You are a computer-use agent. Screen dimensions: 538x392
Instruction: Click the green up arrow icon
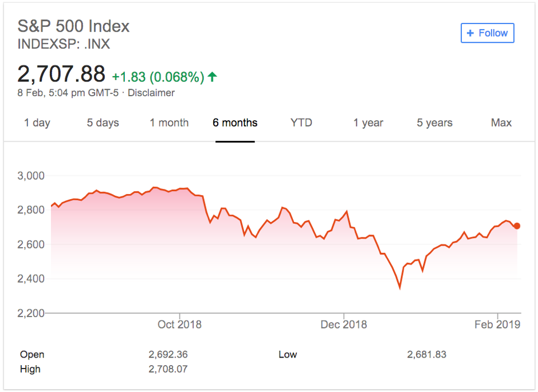click(x=213, y=77)
